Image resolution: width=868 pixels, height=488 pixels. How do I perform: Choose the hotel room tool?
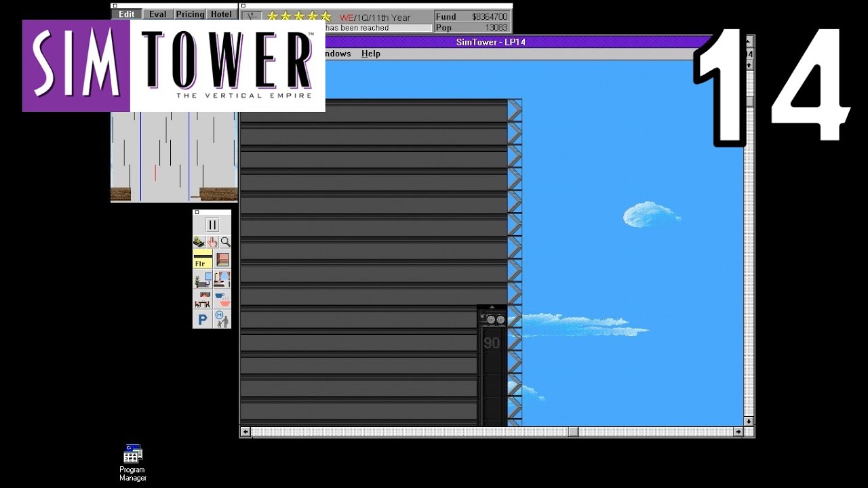click(x=222, y=279)
